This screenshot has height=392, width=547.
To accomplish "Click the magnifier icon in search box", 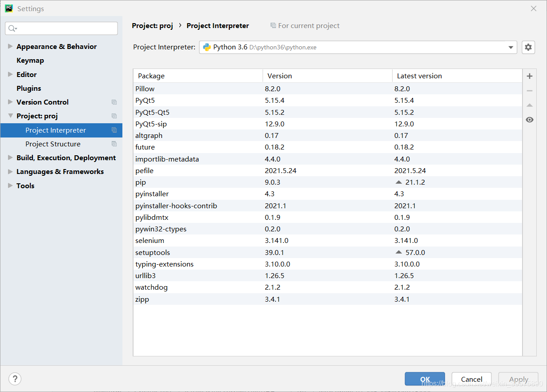I will click(x=12, y=28).
